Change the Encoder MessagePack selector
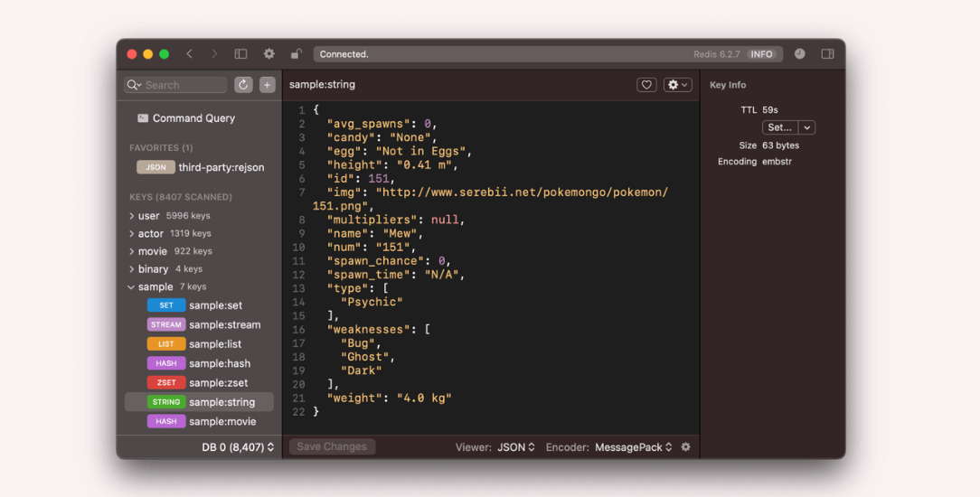 [633, 447]
